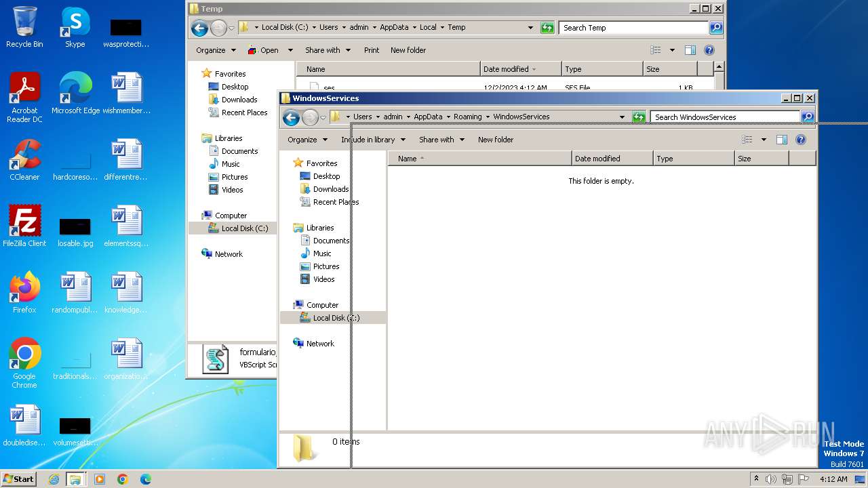Click Search Temp input field
The width and height of the screenshot is (868, 488).
click(x=633, y=28)
